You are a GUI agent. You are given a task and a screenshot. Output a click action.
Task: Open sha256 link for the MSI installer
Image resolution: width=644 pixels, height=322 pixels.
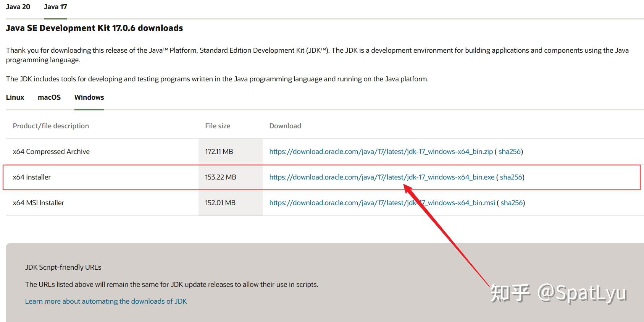point(512,203)
